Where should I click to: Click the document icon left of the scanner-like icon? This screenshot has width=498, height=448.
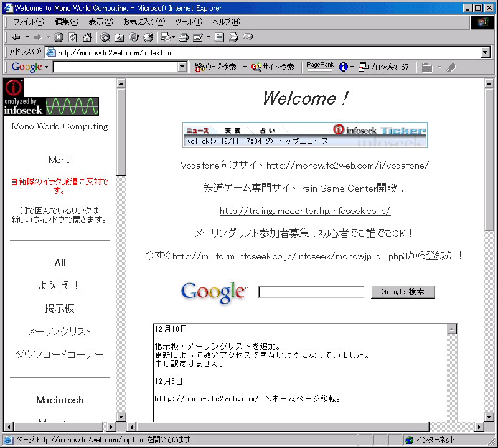click(219, 37)
